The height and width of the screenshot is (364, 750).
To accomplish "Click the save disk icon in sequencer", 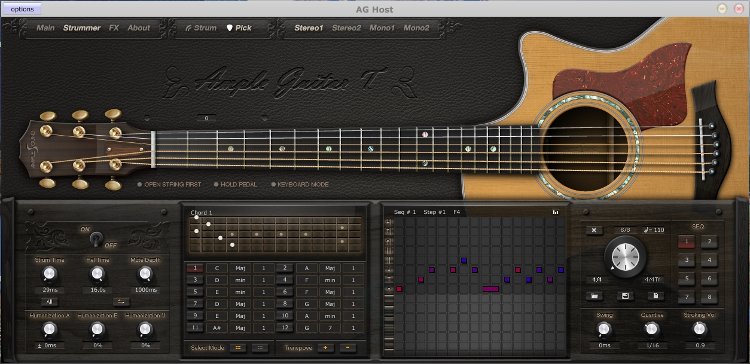I will (x=625, y=296).
